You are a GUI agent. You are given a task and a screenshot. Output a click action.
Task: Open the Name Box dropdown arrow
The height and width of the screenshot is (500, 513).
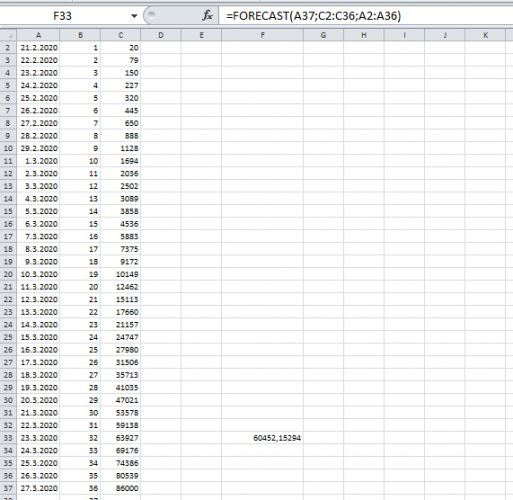pyautogui.click(x=134, y=16)
